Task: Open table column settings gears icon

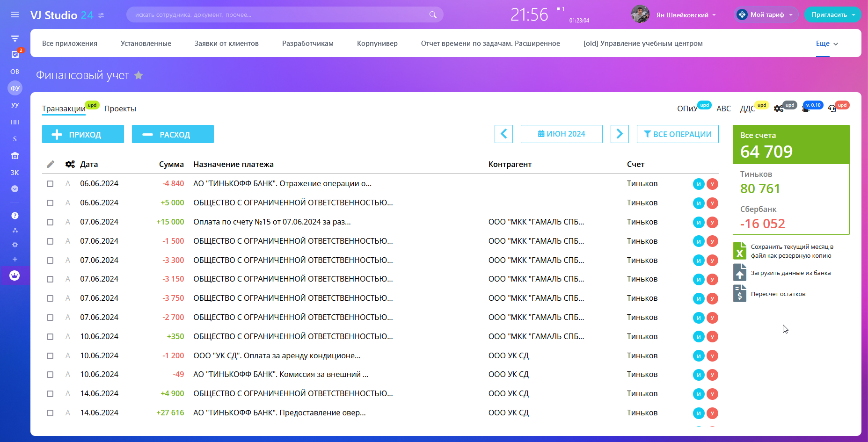Action: (x=70, y=164)
